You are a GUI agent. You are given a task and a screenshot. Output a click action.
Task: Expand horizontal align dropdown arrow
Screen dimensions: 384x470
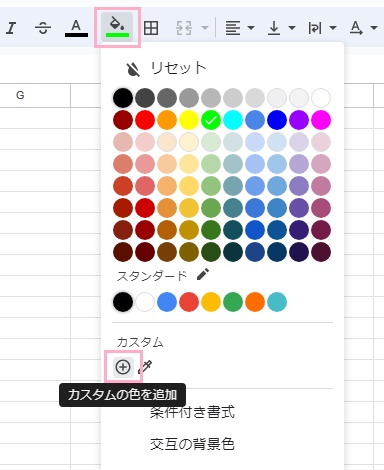pos(251,28)
